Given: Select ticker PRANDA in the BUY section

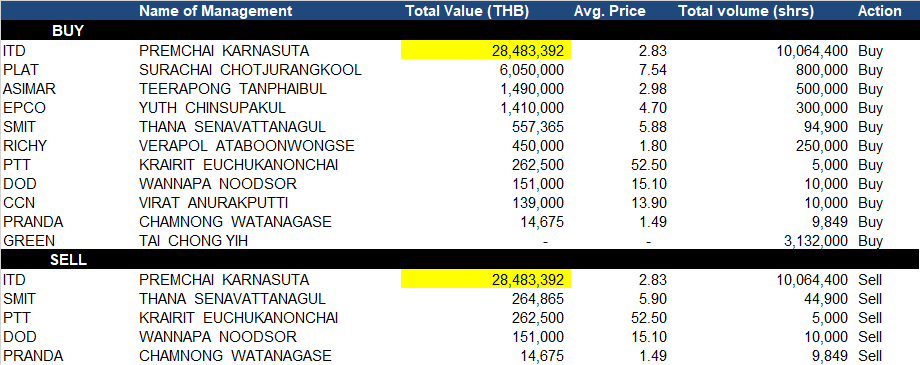Looking at the screenshot, I should (x=33, y=222).
